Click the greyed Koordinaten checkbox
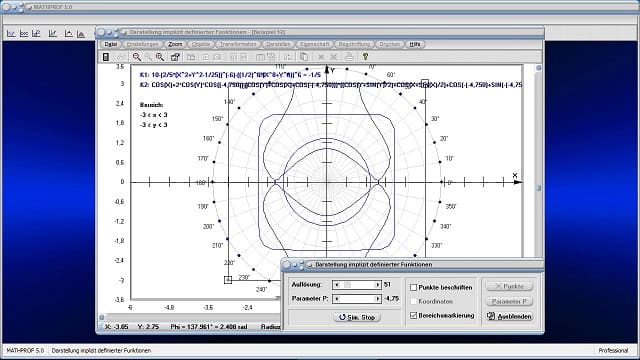This screenshot has height=360, width=640. [x=413, y=301]
